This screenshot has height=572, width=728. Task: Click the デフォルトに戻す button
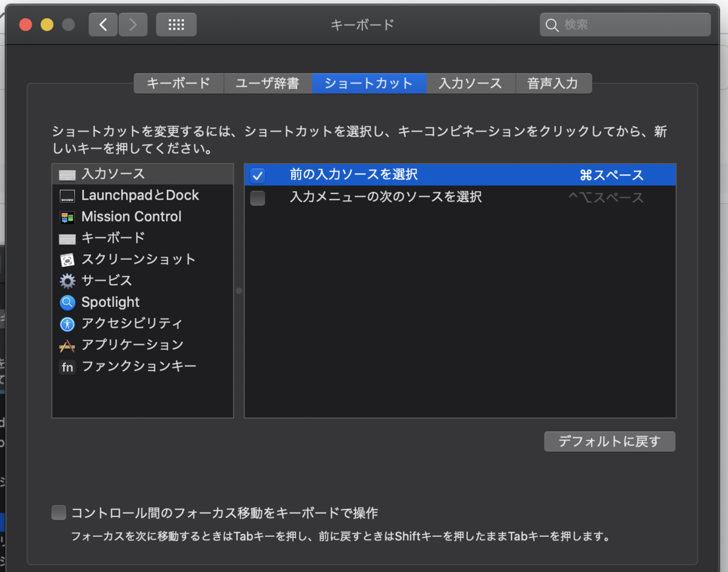[610, 442]
